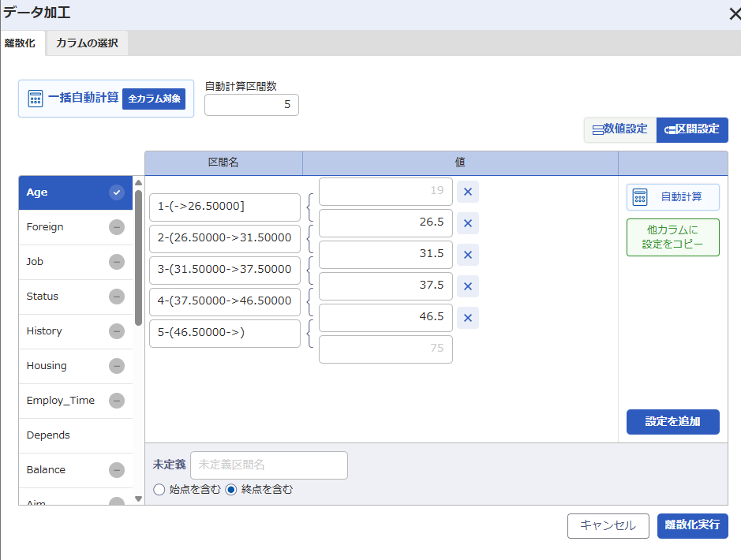Open the カラムの選択 tab
This screenshot has height=560, width=741.
tap(88, 43)
